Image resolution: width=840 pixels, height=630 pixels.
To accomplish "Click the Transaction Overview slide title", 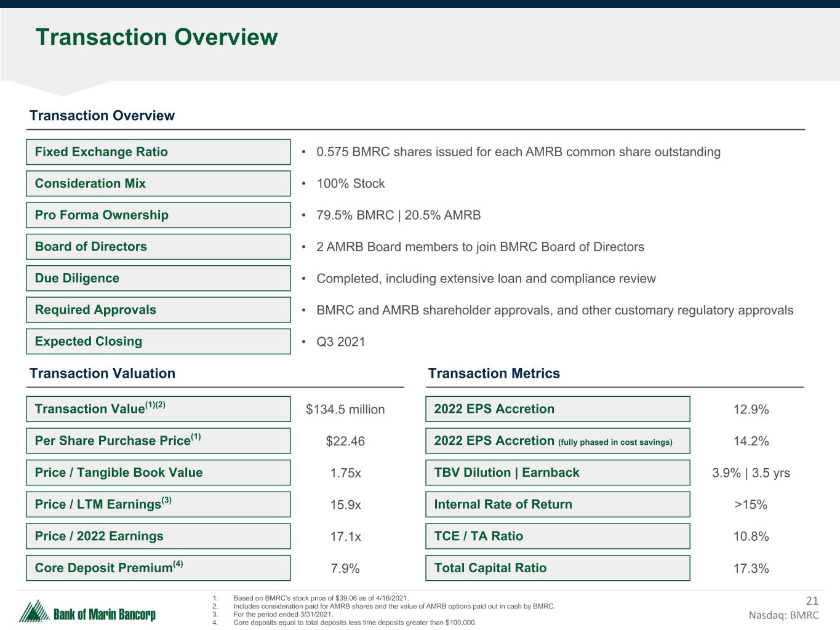I will [x=156, y=38].
